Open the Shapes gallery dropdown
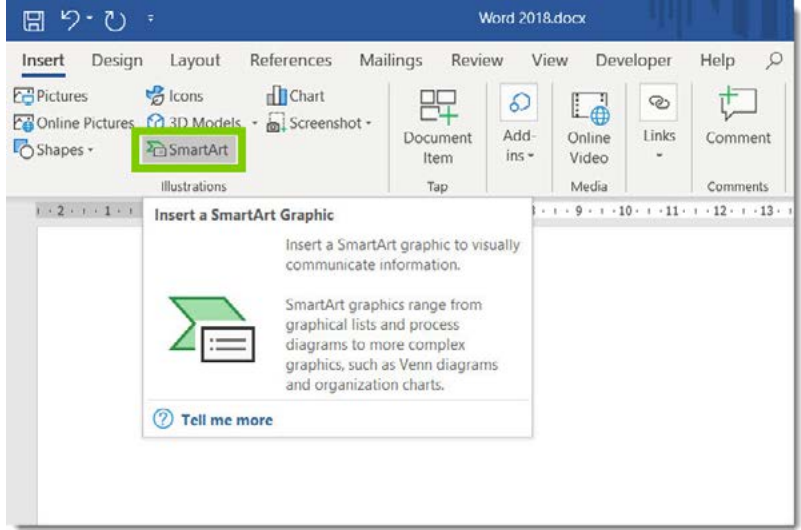Image resolution: width=801 pixels, height=530 pixels. [54, 150]
